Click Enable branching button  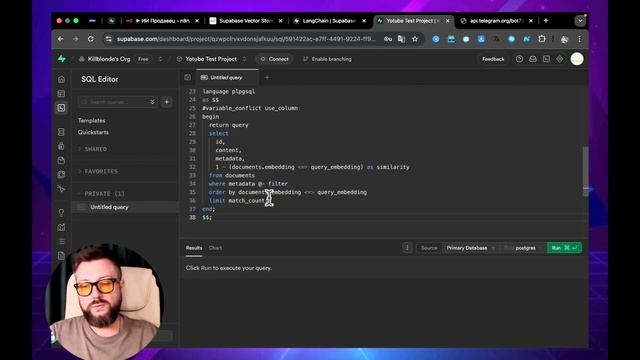tap(327, 59)
